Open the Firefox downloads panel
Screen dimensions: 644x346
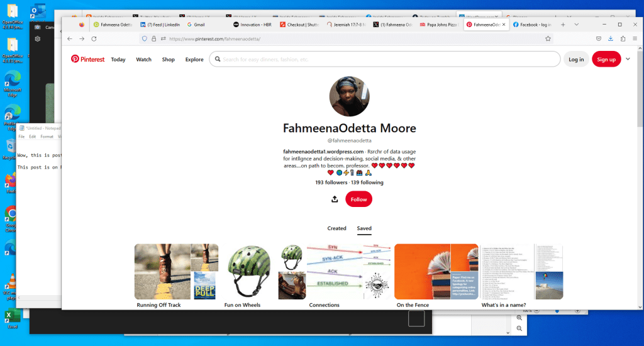click(611, 38)
